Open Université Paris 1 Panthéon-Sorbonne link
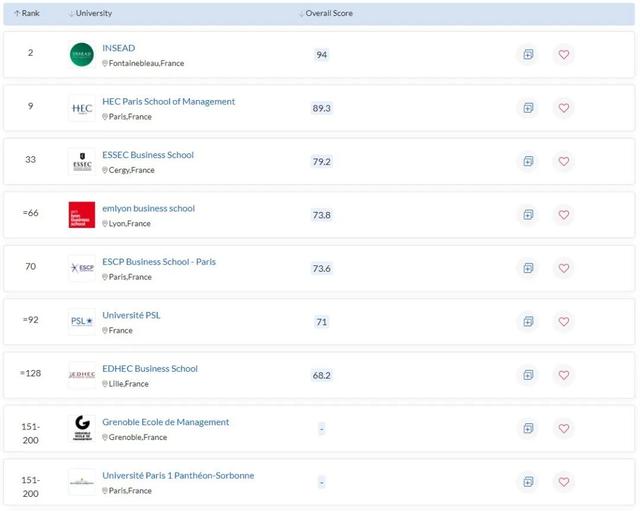This screenshot has width=640, height=511. tap(178, 476)
